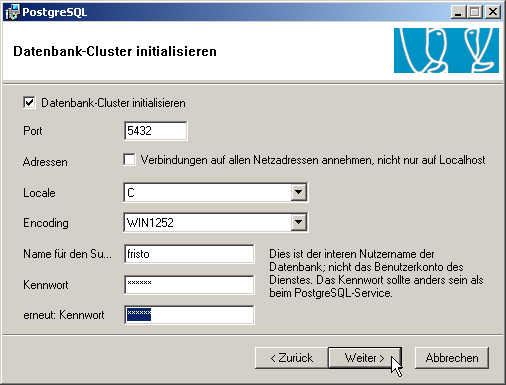Minimize the PostgreSQL installer window
Image resolution: width=506 pixels, height=385 pixels.
[x=459, y=12]
